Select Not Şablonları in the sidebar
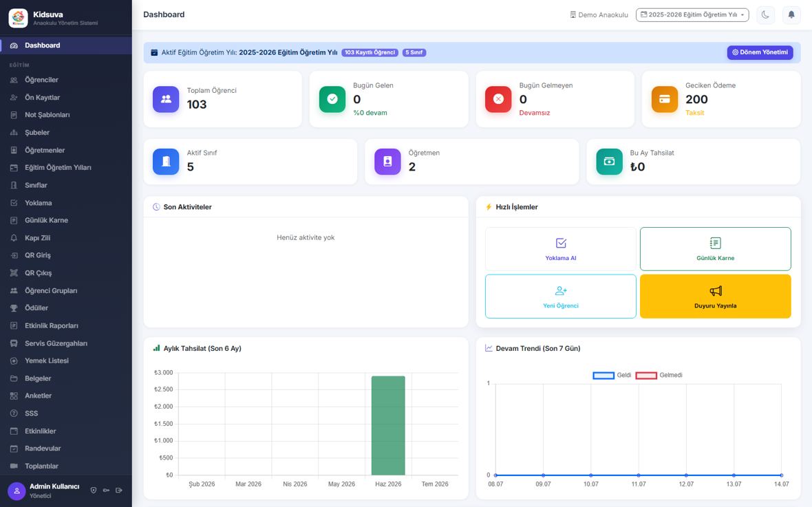Screen dimensions: 812x507 pyautogui.click(x=66, y=115)
